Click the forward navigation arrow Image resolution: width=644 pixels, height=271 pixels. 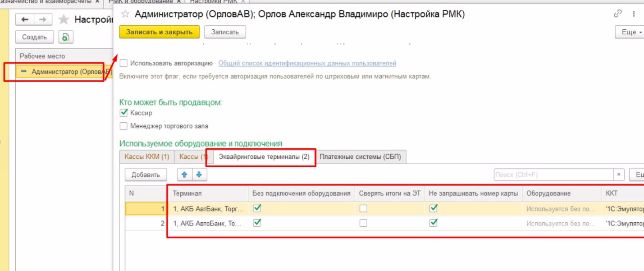43,19
